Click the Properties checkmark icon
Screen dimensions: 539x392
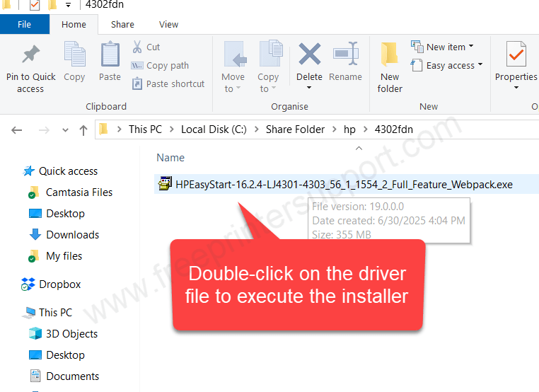[516, 54]
